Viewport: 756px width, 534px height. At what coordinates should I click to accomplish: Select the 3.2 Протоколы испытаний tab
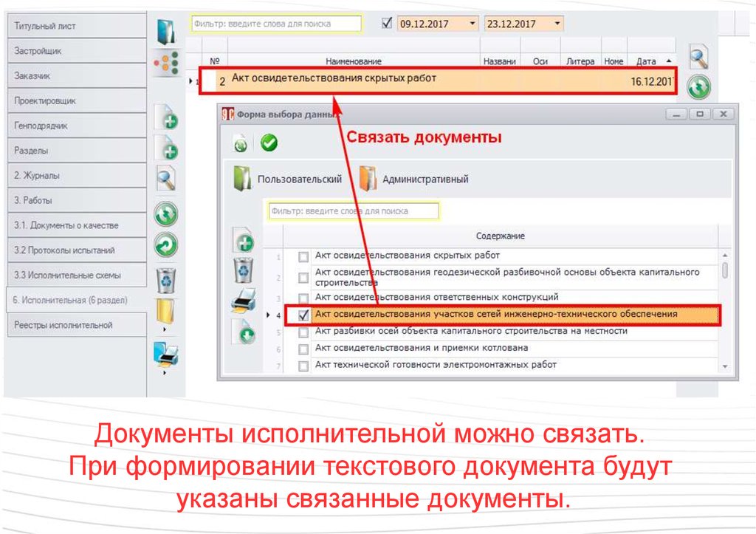click(x=77, y=250)
